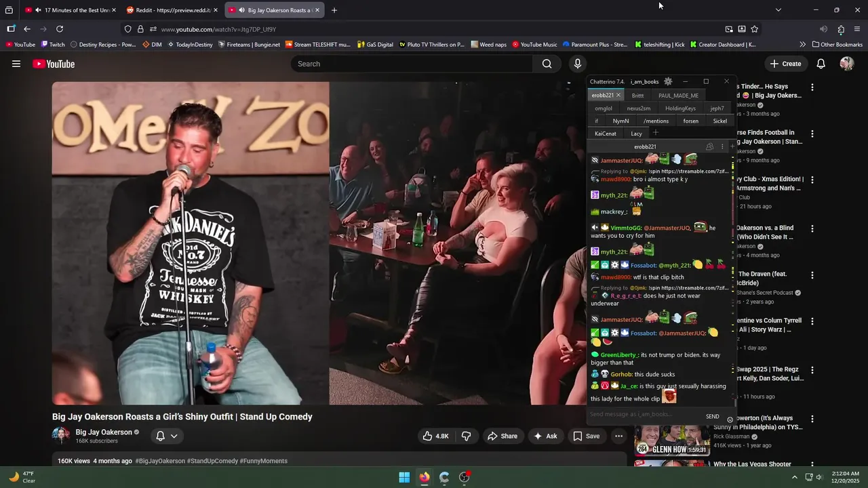Open more actions ellipsis under the video
868x488 pixels.
(x=618, y=436)
